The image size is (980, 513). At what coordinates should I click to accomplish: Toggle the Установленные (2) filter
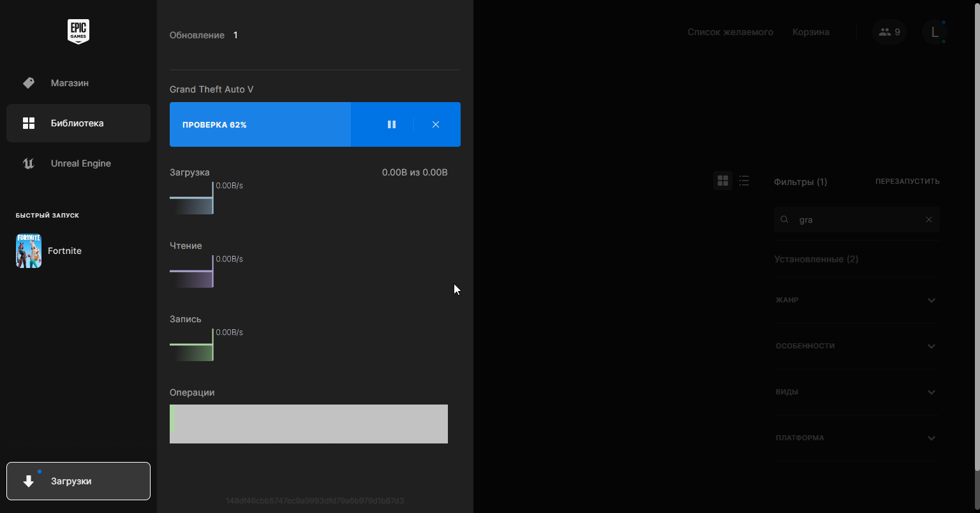(x=817, y=259)
